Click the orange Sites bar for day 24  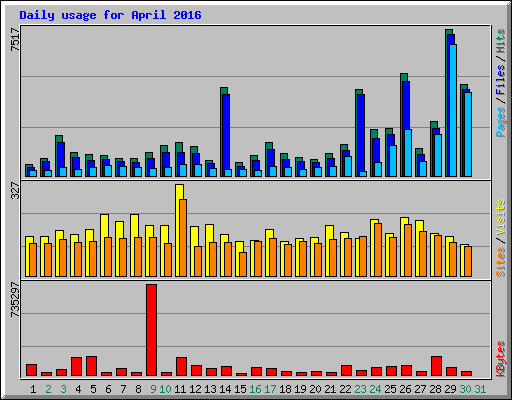pos(378,250)
